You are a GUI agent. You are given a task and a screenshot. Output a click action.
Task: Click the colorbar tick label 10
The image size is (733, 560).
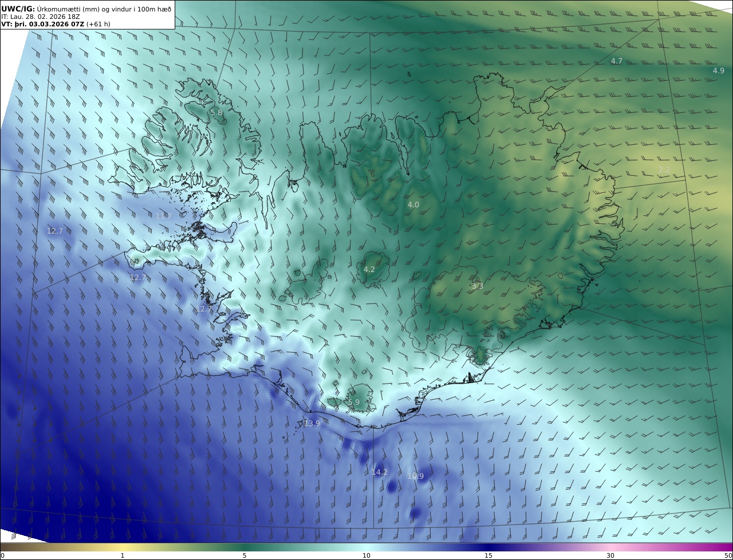[366, 555]
